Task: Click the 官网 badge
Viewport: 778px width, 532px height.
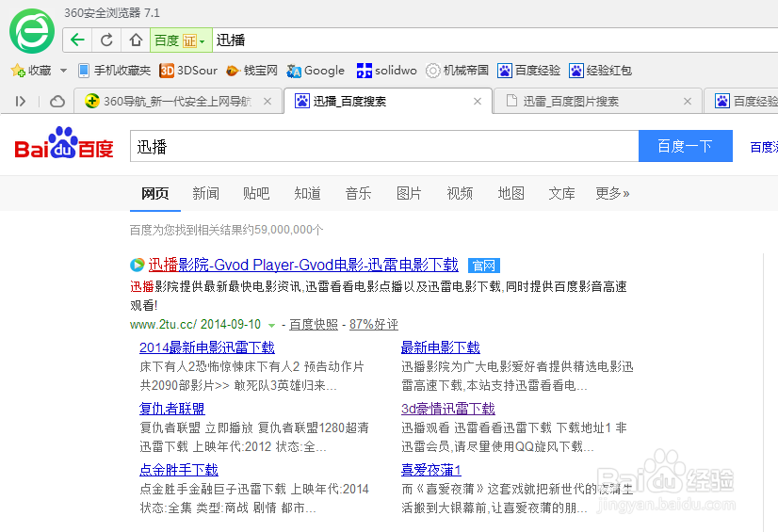Action: click(x=484, y=266)
